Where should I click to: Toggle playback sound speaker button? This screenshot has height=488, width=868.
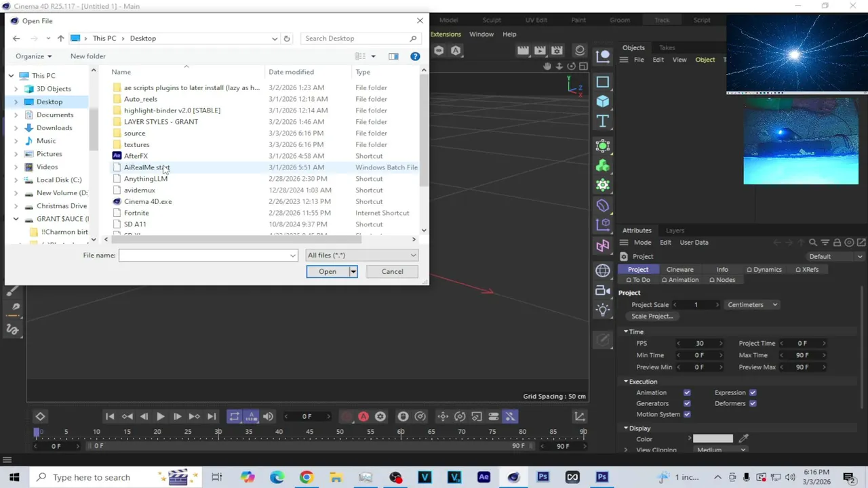[x=268, y=416]
